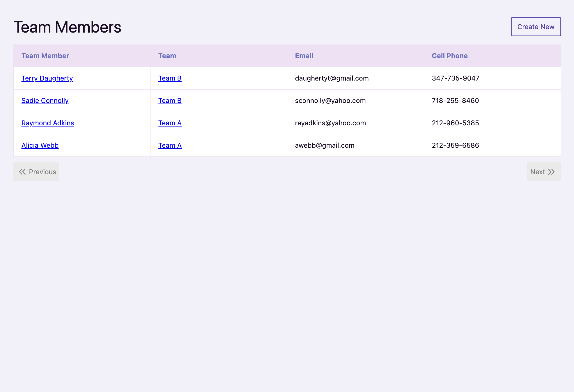Click the Team column header
Viewport: 574px width, 392px height.
click(x=167, y=56)
